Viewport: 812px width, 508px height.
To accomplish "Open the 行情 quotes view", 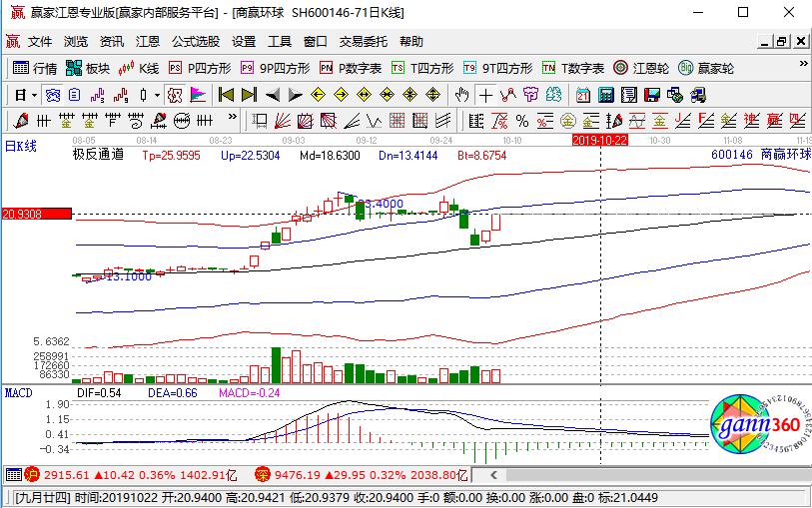I will coord(35,68).
